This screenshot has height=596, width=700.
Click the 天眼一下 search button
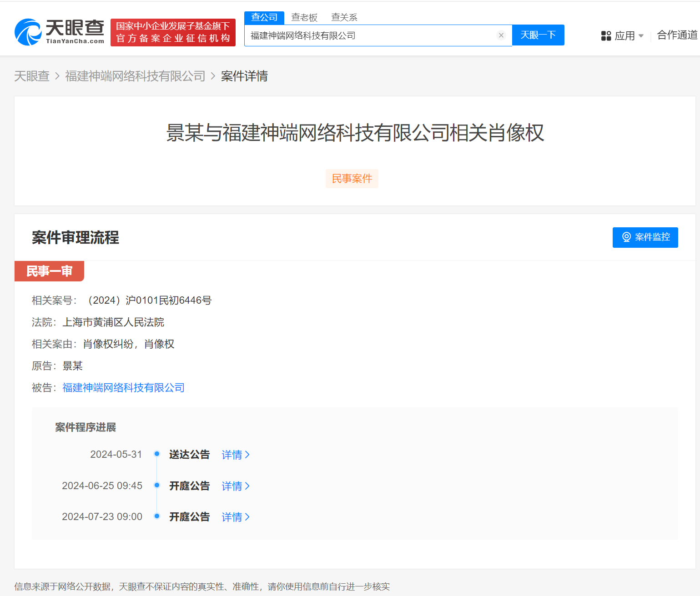coord(538,35)
